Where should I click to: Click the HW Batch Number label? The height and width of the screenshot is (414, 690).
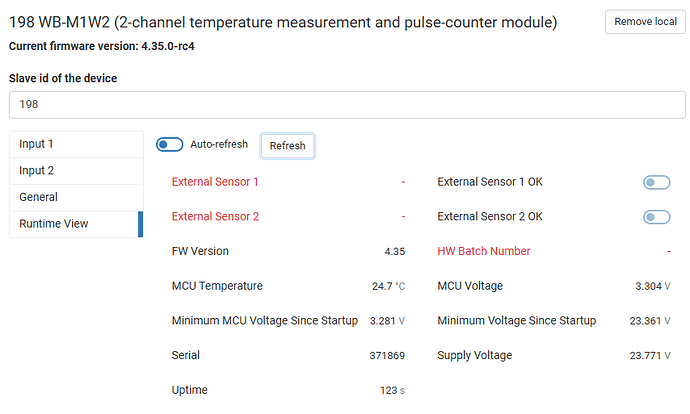click(x=484, y=251)
